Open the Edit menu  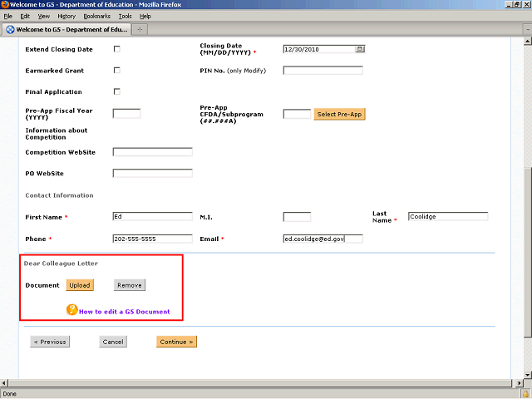coord(25,17)
